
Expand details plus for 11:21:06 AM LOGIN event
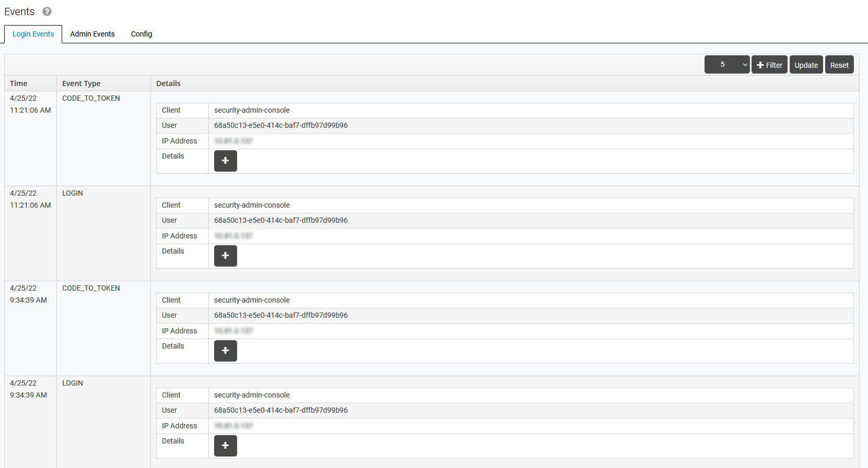pyautogui.click(x=226, y=256)
